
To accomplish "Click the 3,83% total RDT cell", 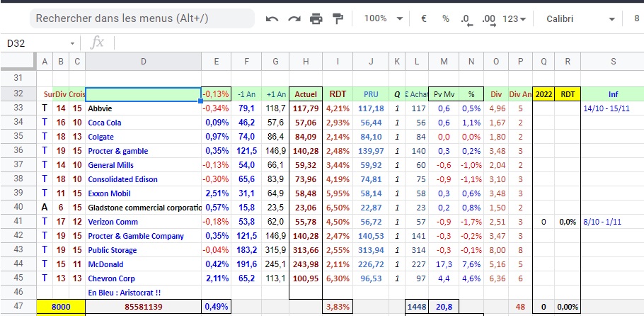I will (x=338, y=307).
